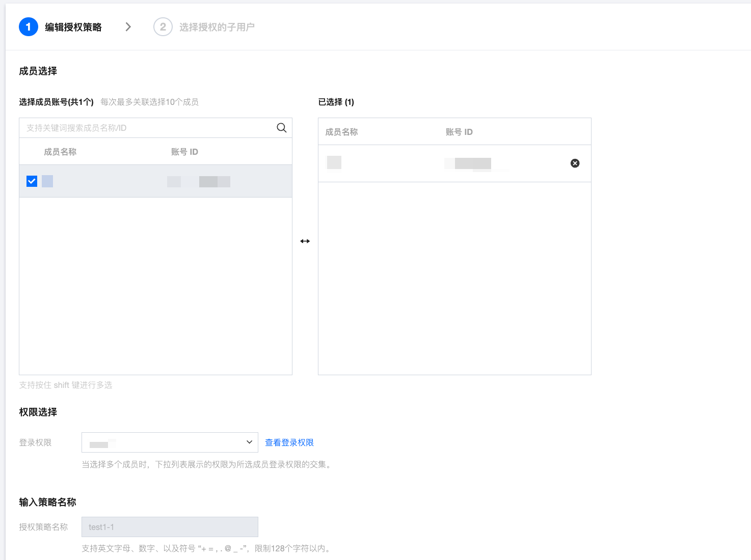Remove the selected member with the X icon
This screenshot has height=560, width=751.
pyautogui.click(x=575, y=163)
